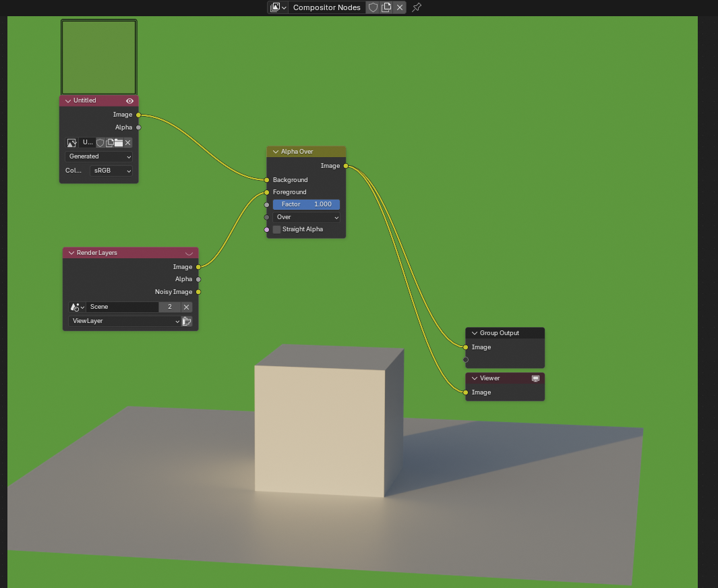Click the Scene user count 2 button
Image resolution: width=718 pixels, height=588 pixels.
click(x=169, y=307)
